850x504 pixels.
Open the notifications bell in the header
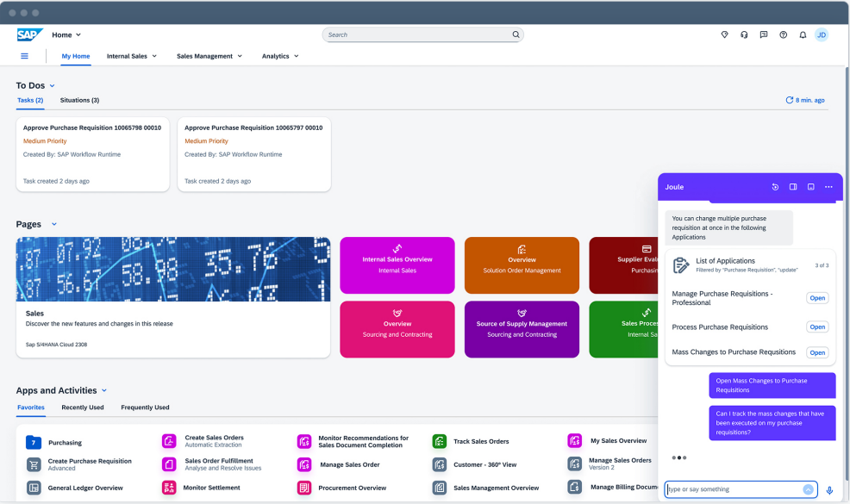[803, 35]
